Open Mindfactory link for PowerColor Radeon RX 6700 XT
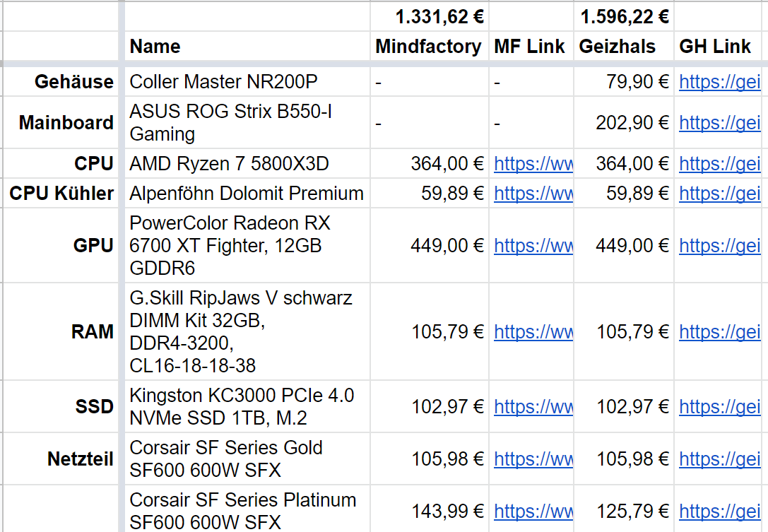Screen dimensions: 768x532 [533, 245]
